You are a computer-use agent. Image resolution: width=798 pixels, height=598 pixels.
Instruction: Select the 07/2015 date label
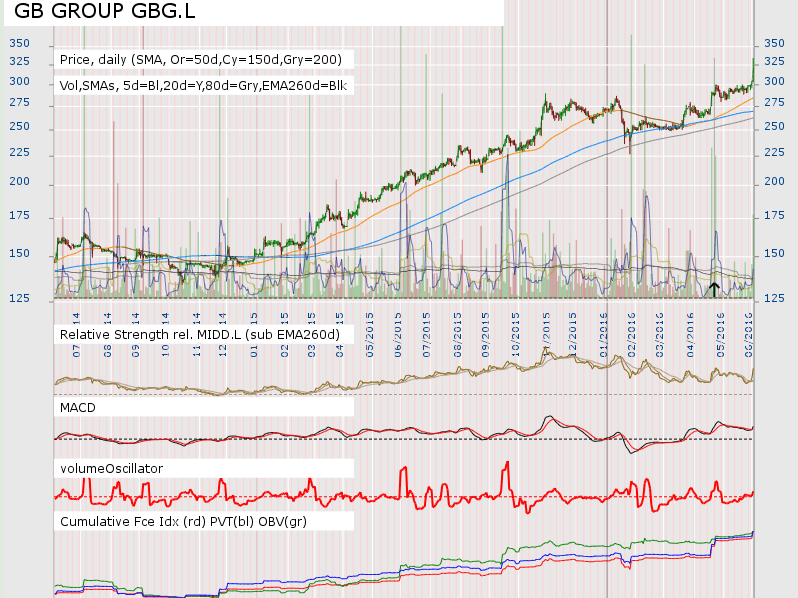[x=426, y=335]
